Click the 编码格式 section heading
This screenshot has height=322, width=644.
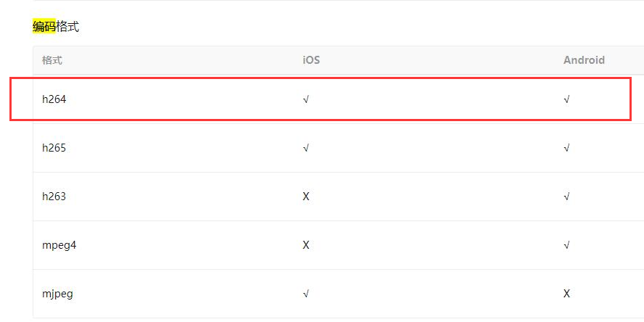click(56, 27)
